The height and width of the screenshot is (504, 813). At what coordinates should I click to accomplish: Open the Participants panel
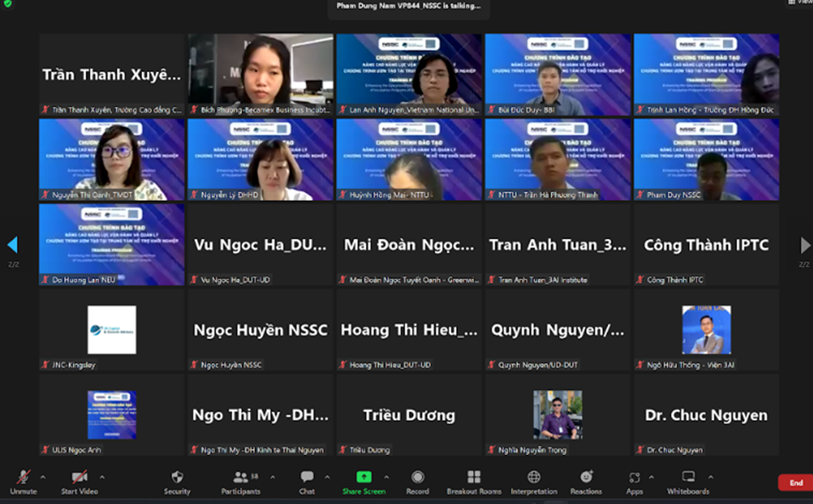(x=242, y=478)
